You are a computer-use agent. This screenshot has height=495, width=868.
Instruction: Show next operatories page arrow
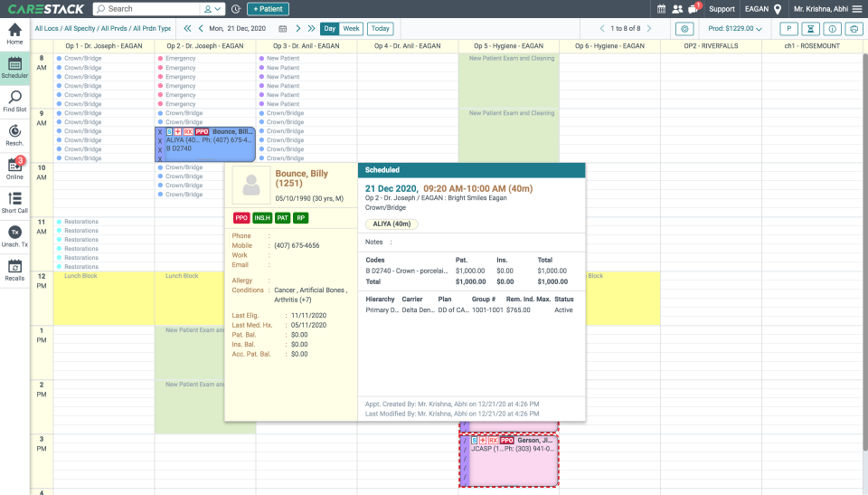click(649, 28)
